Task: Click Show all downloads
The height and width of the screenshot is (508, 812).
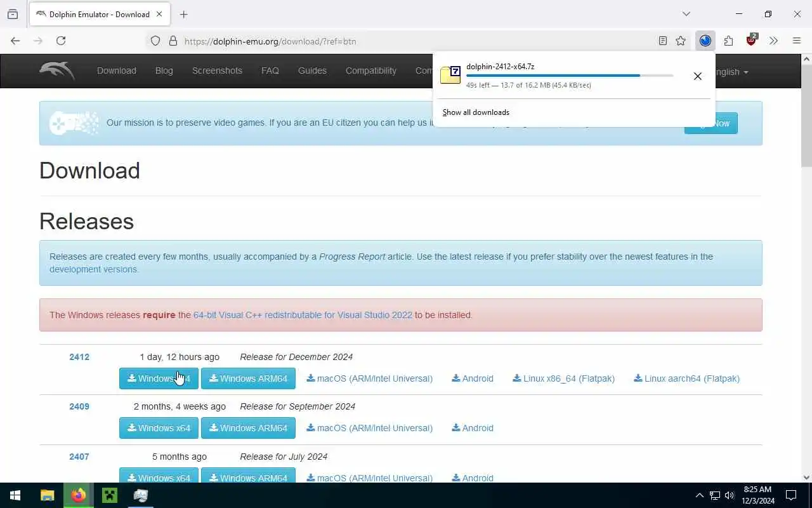Action: click(476, 112)
